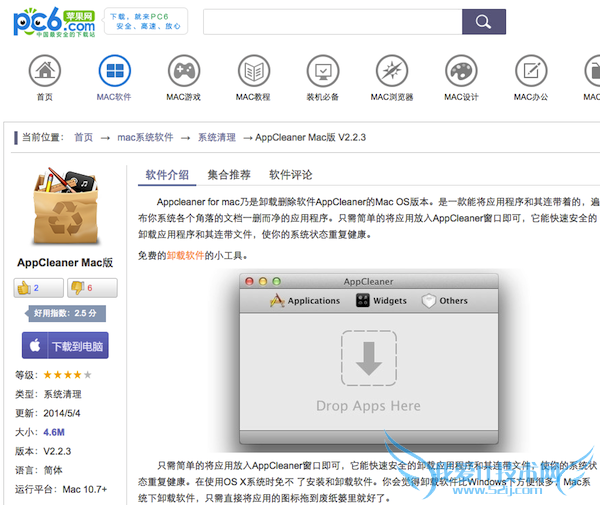600x505 pixels.
Task: Click 系统清理 breadcrumb link
Action: pos(217,137)
